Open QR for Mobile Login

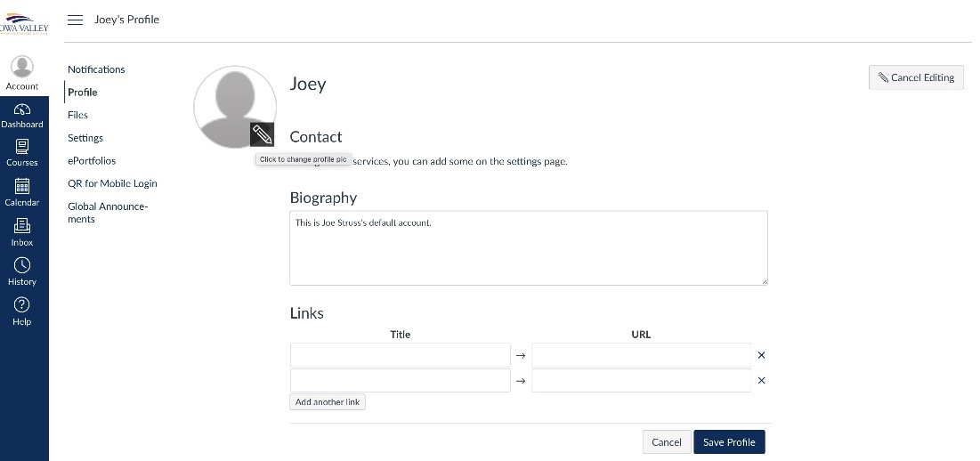112,183
